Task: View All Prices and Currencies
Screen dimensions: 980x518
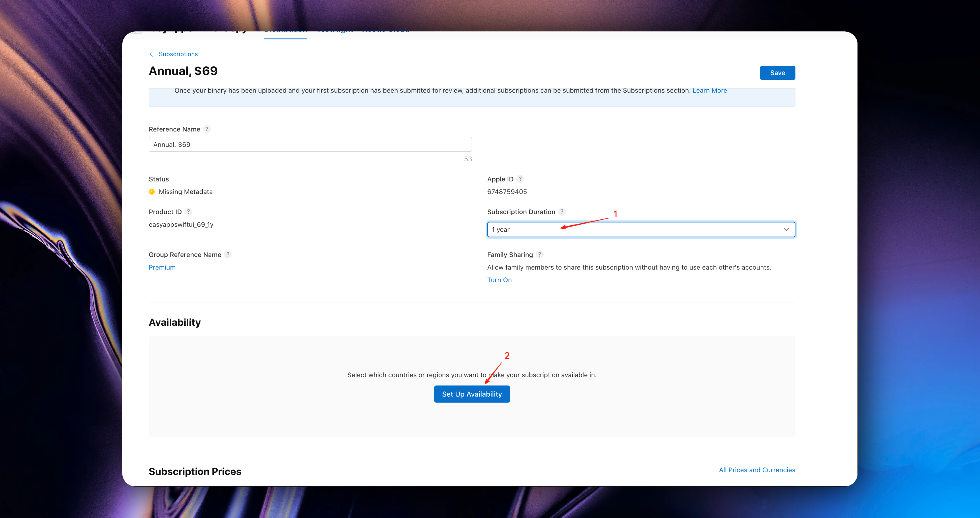Action: pos(757,470)
